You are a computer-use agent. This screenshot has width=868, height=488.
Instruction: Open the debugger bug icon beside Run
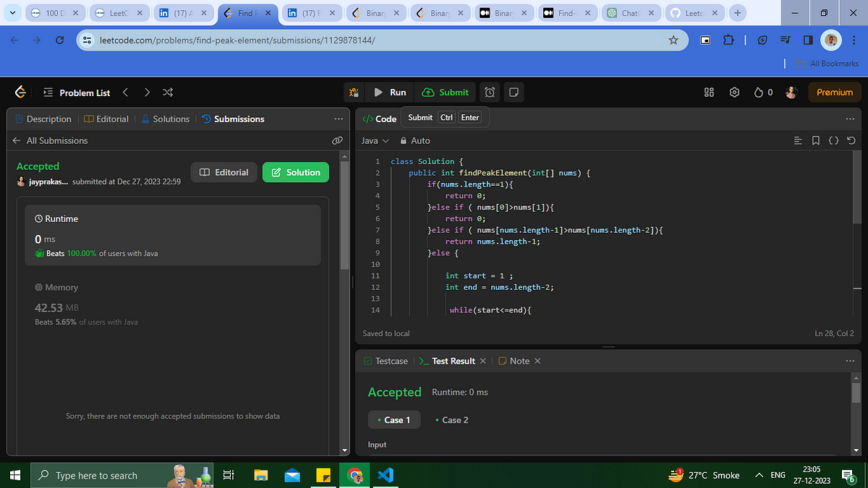tap(354, 93)
